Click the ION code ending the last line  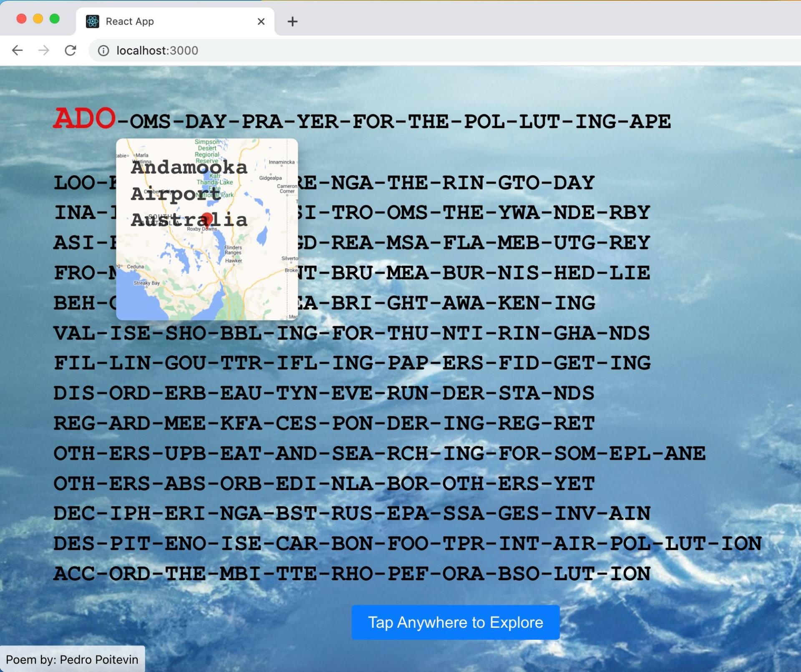[x=630, y=574]
